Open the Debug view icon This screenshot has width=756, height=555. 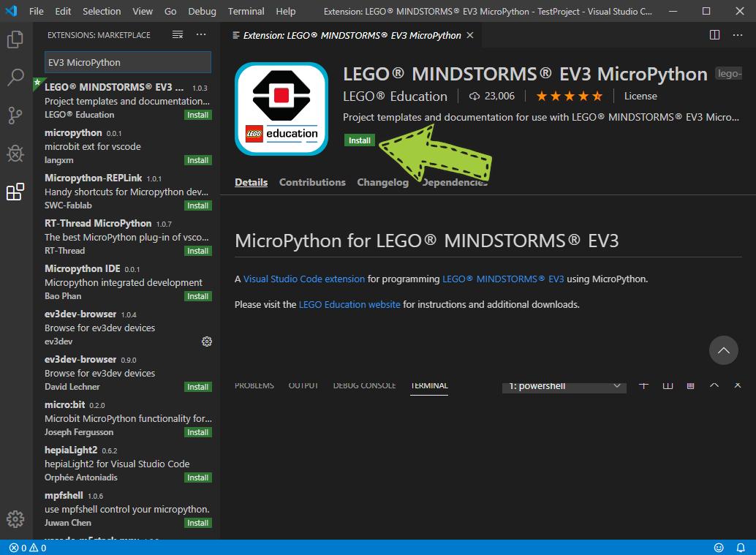[x=15, y=154]
